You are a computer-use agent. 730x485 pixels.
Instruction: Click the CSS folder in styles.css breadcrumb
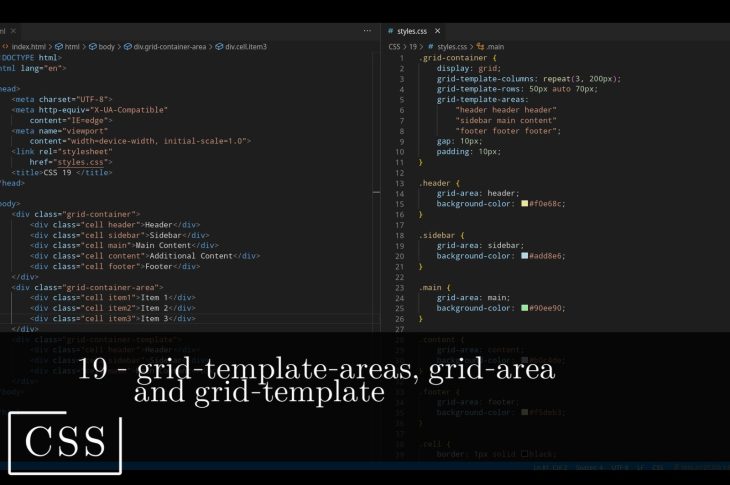[394, 46]
